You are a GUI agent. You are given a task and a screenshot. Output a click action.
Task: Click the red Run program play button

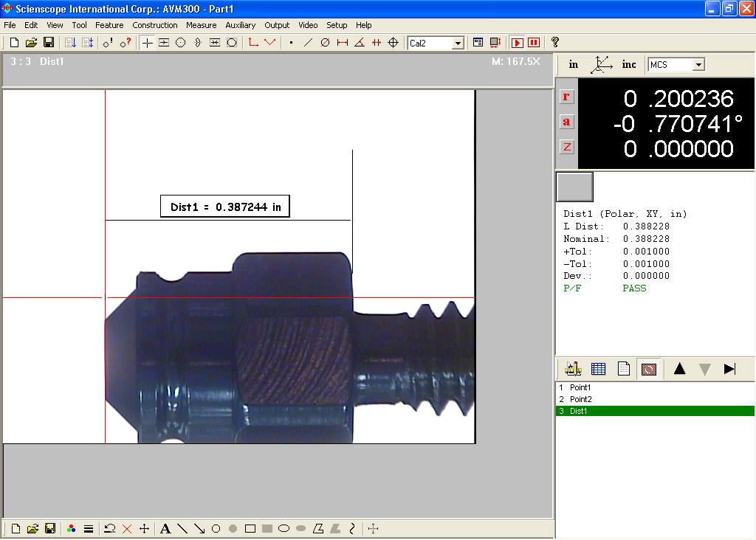(517, 42)
